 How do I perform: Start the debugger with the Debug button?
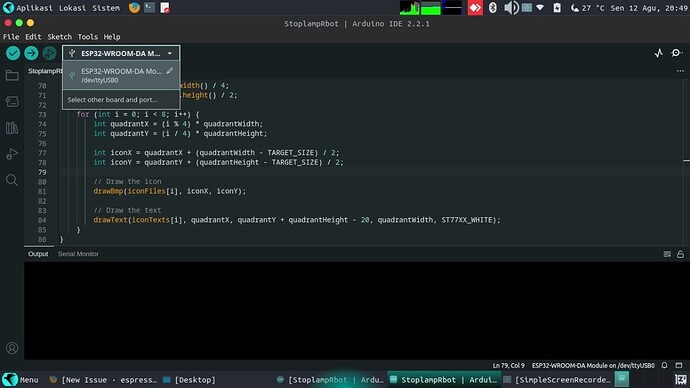tap(49, 53)
